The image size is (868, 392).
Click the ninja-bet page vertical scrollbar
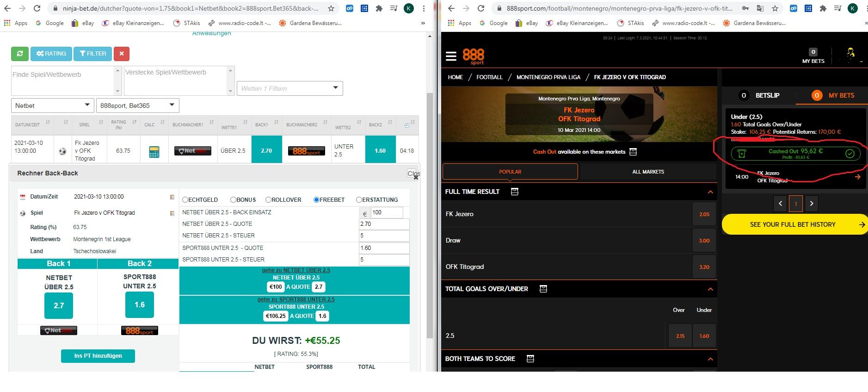[x=430, y=215]
